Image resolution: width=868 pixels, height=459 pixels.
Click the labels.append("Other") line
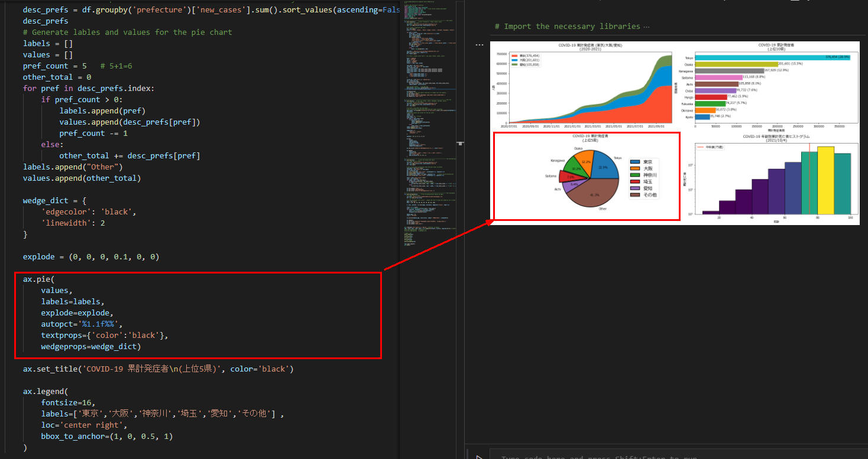click(x=73, y=167)
